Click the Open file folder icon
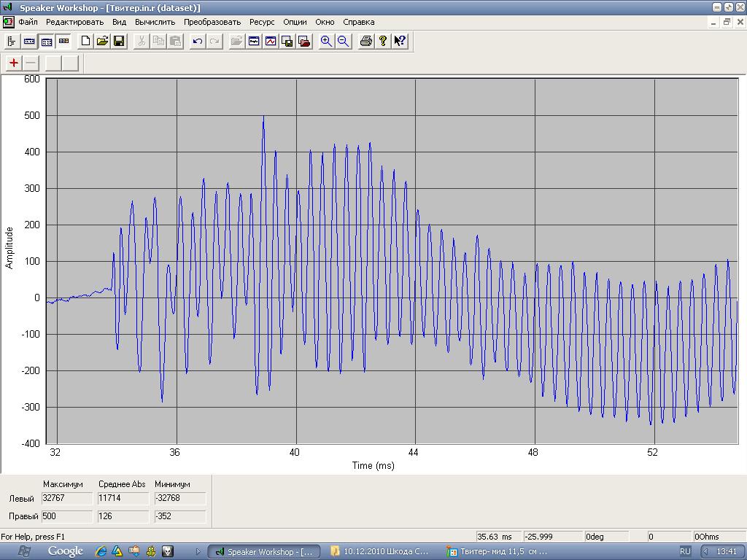Screen dimensions: 747x560 [x=102, y=42]
